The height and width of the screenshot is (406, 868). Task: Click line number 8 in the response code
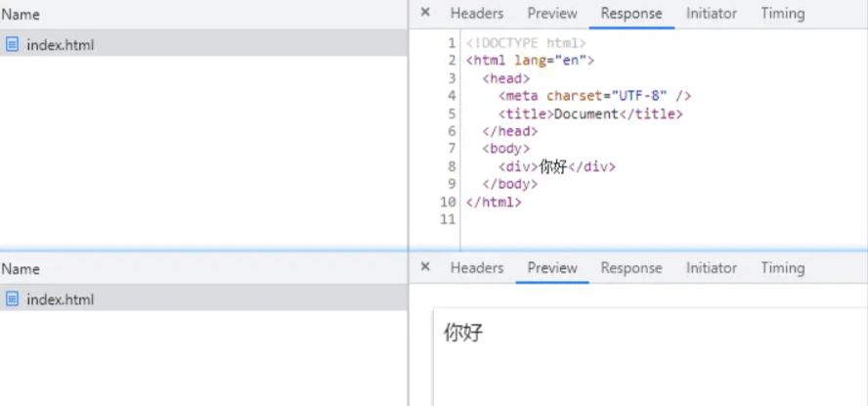[x=452, y=166]
